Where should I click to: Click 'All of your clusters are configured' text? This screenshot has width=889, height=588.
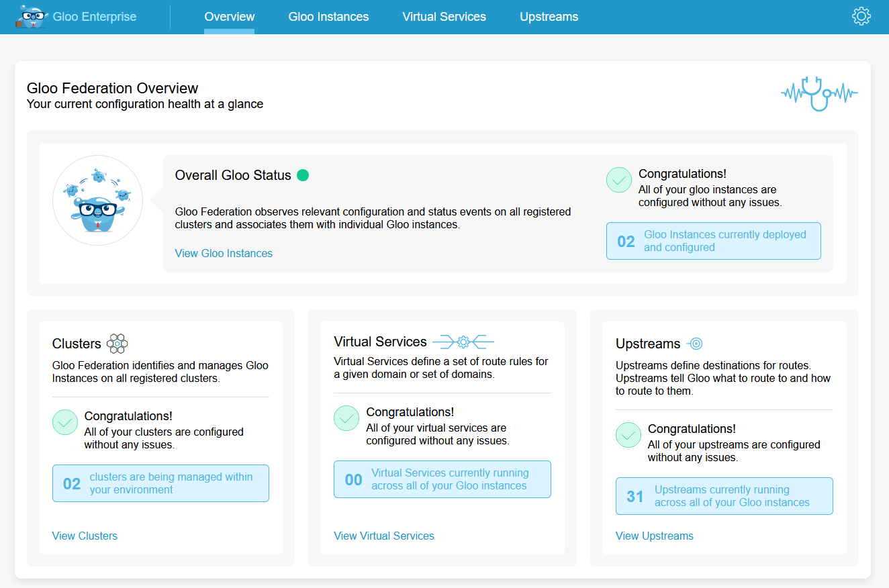(164, 438)
